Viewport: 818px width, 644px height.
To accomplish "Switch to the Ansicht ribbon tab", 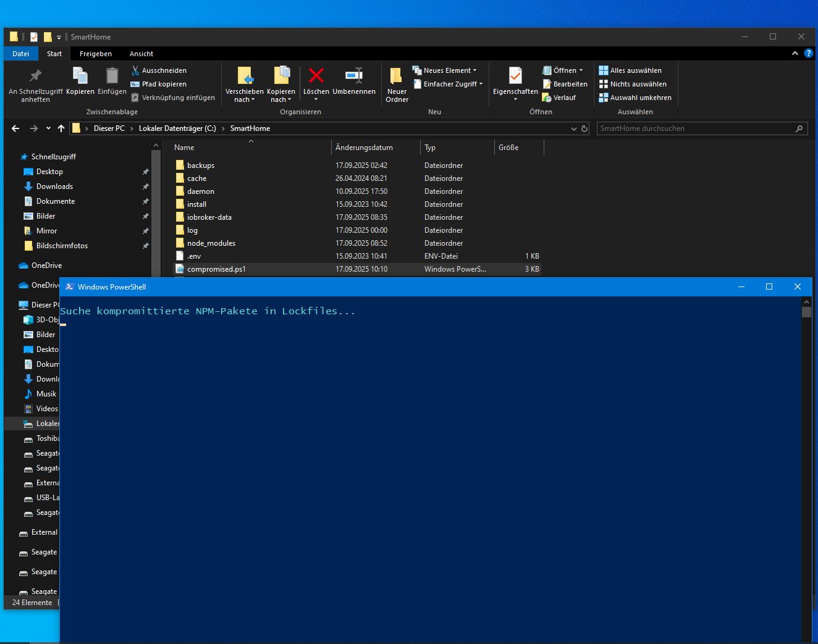I will point(141,54).
